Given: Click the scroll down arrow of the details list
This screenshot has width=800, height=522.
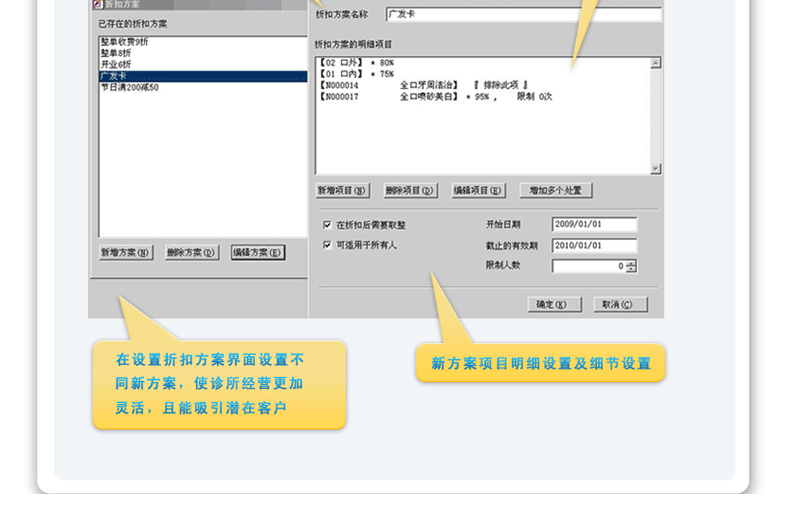Looking at the screenshot, I should click(x=656, y=169).
